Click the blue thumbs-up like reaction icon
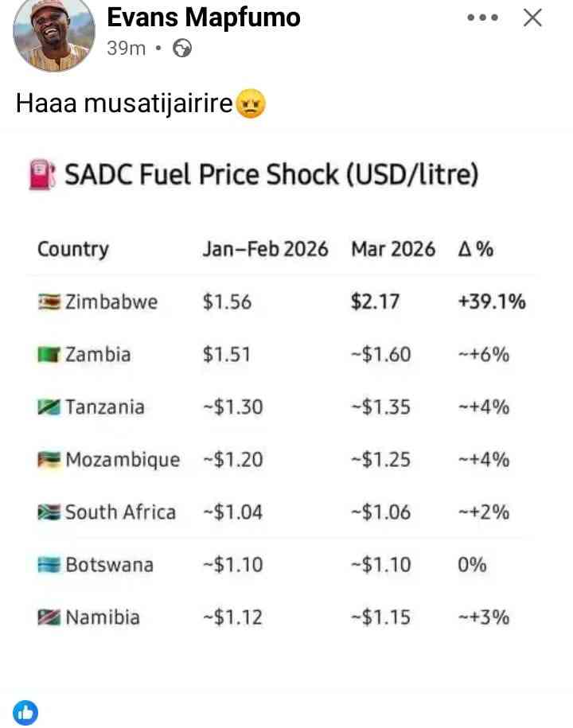This screenshot has width=573, height=728. tap(25, 712)
